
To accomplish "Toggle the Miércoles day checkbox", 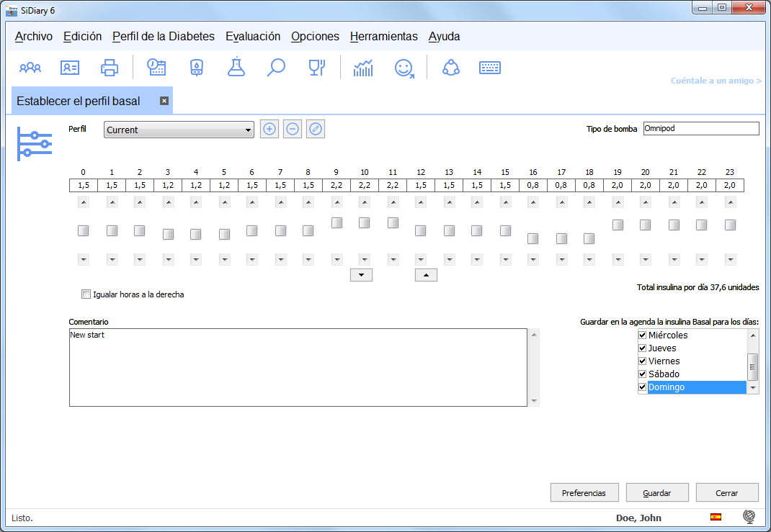I will pos(643,335).
